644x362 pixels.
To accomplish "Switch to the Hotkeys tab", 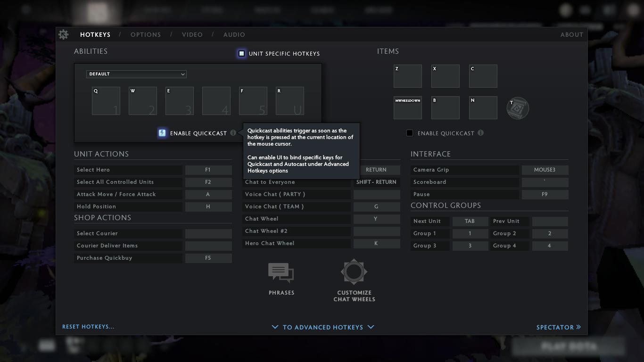I will (95, 34).
